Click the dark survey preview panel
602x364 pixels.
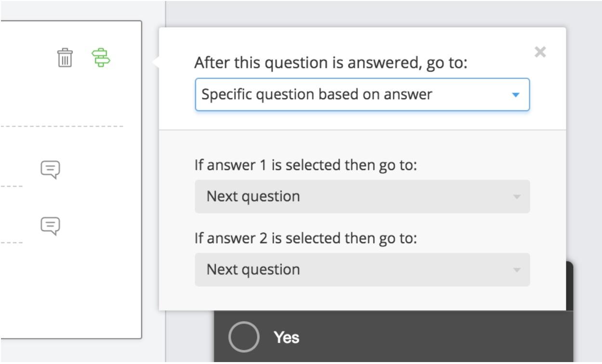(x=393, y=337)
